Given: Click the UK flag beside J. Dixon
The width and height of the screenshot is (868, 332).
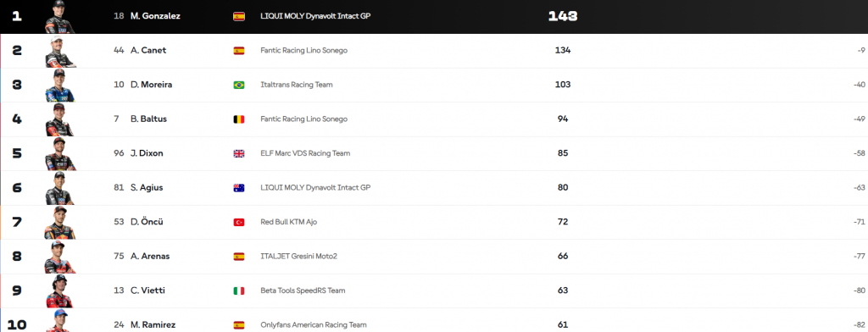Looking at the screenshot, I should click(239, 154).
